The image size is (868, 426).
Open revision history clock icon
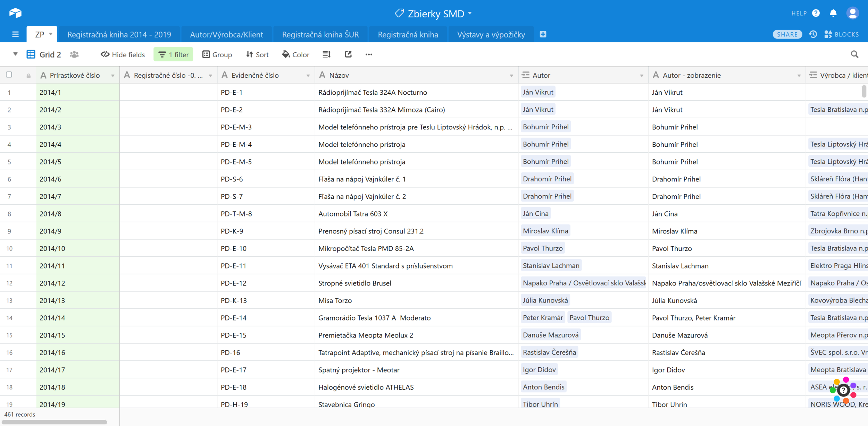(813, 34)
